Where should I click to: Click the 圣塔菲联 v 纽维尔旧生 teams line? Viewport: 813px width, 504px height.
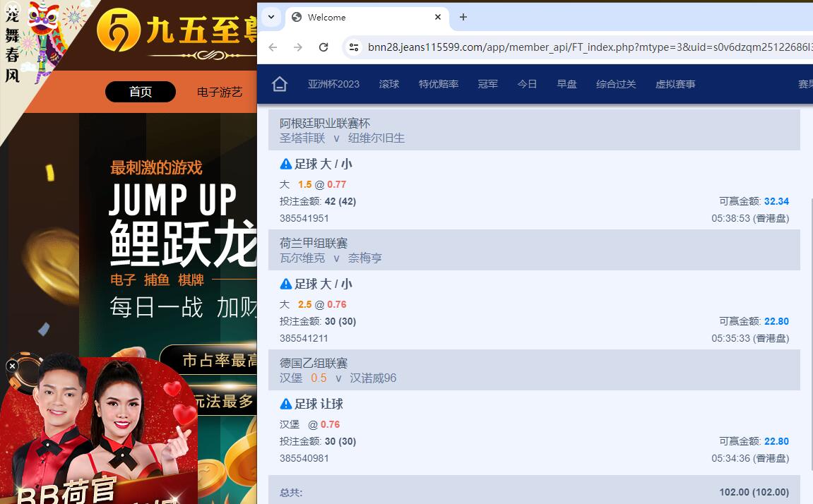(x=342, y=138)
